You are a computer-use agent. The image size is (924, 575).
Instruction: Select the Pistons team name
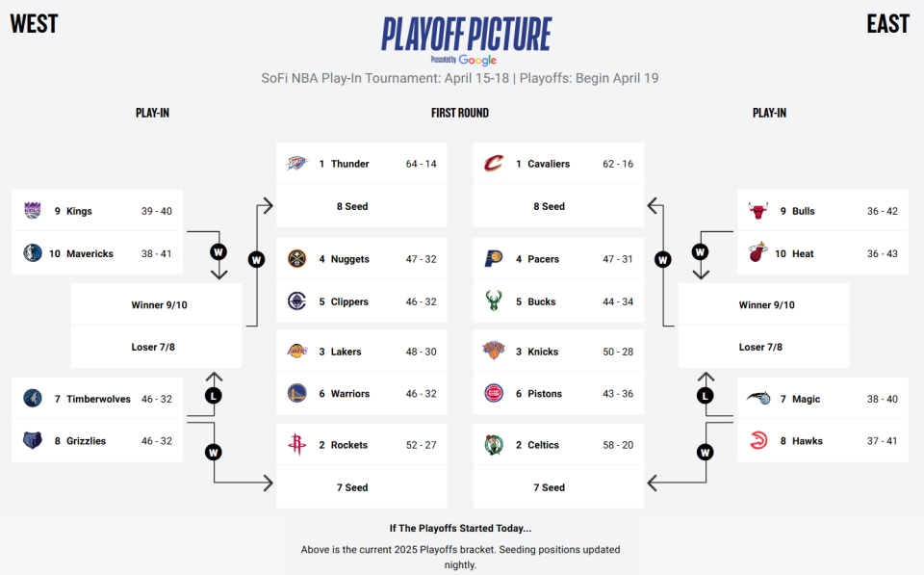tap(545, 394)
